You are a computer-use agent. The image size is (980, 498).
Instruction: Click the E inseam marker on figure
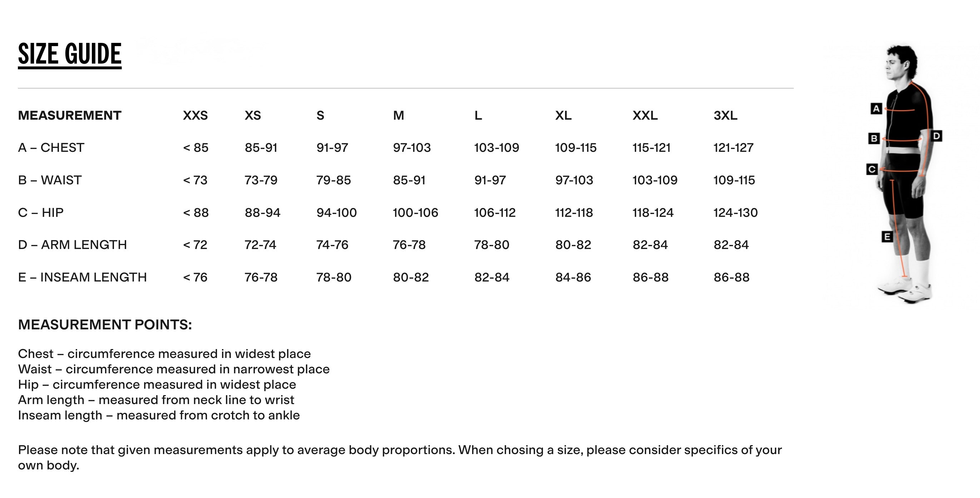[887, 237]
